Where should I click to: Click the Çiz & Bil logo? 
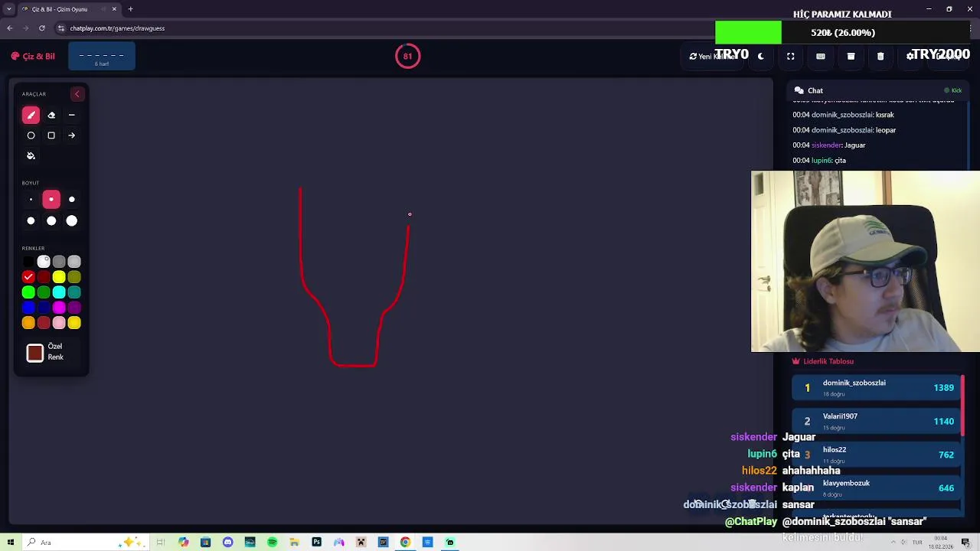pos(33,56)
